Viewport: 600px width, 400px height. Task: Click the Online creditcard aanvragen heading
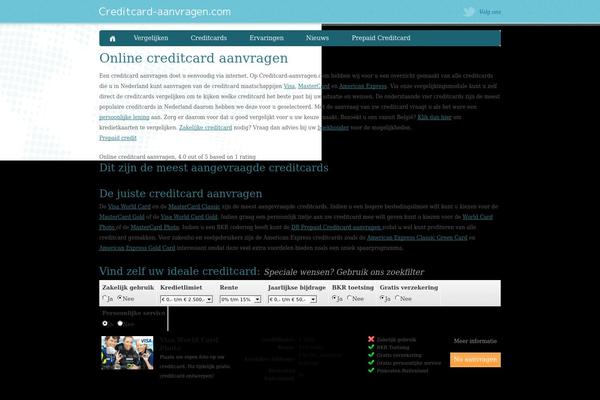point(194,58)
